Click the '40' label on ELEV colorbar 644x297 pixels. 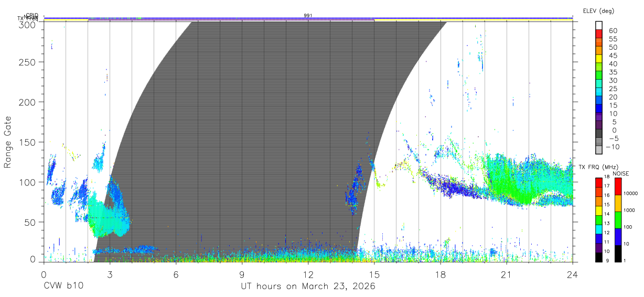click(x=613, y=64)
